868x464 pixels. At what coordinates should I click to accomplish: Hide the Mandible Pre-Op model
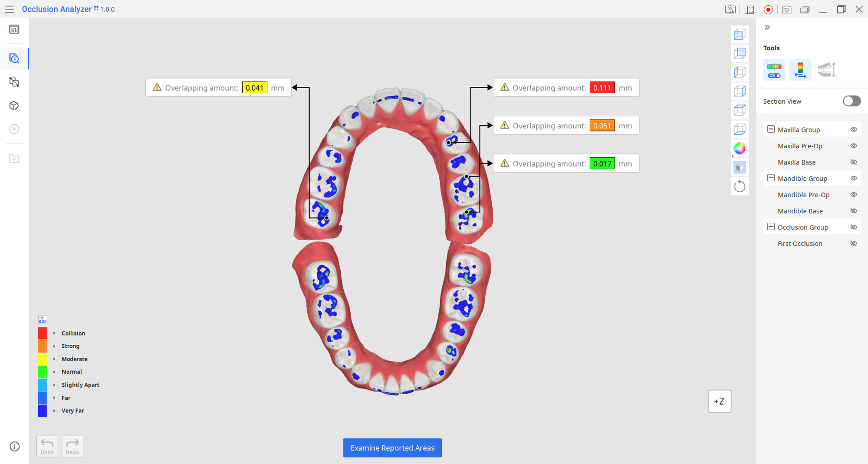853,194
